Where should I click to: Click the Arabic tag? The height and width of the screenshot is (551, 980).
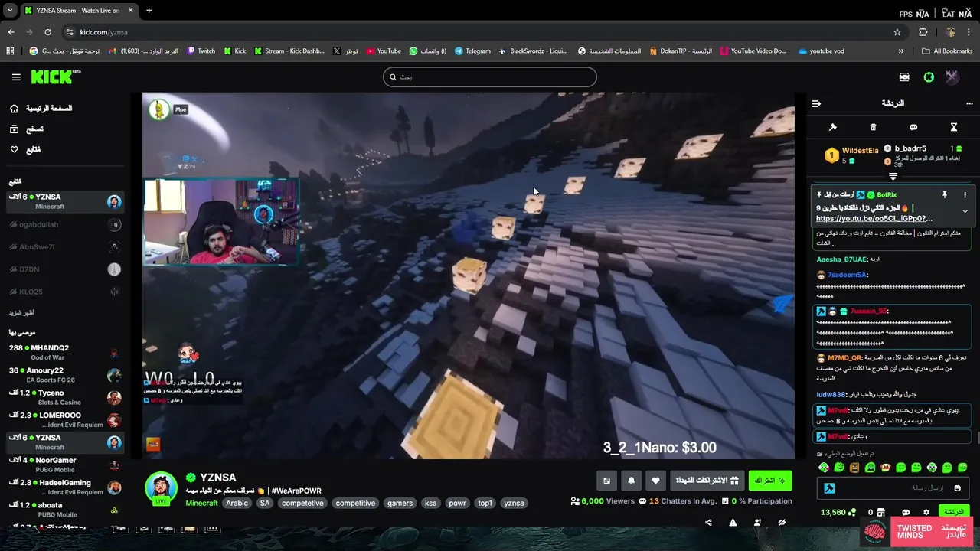[237, 504]
